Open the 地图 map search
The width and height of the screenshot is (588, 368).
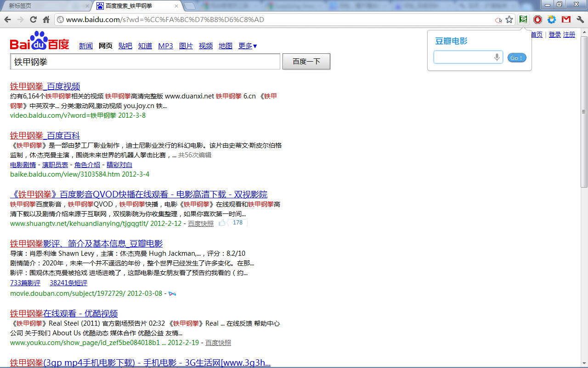pyautogui.click(x=226, y=46)
